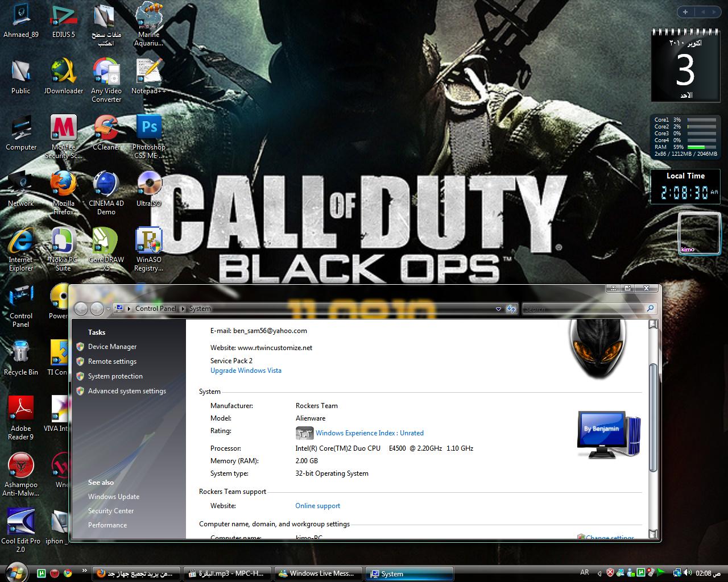Open the McAfee Security Scan icon

pyautogui.click(x=64, y=137)
